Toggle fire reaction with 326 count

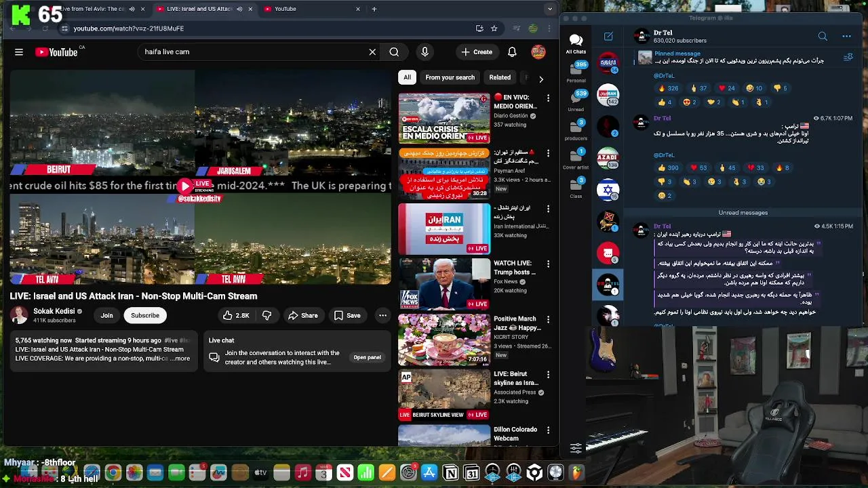coord(668,88)
